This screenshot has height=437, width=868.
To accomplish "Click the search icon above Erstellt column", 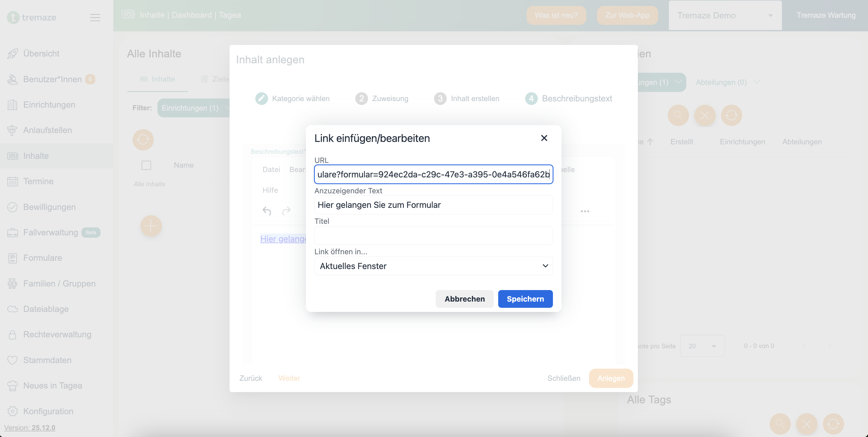I will click(x=678, y=116).
